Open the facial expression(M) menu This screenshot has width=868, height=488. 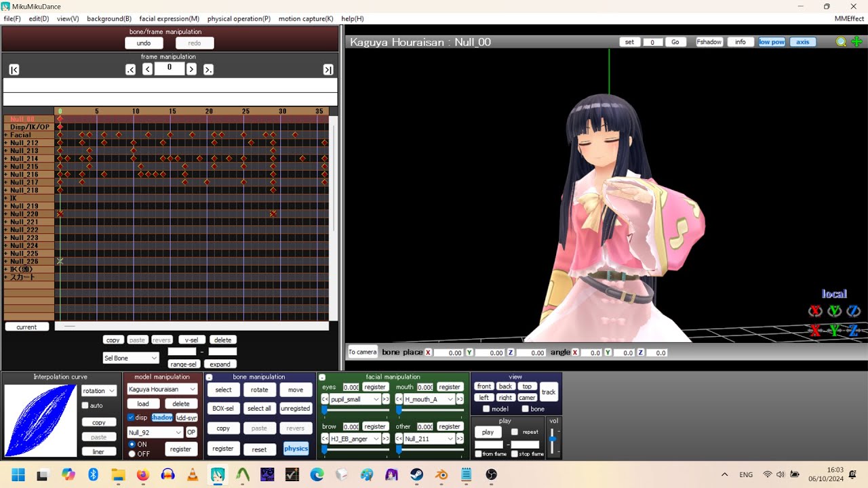pyautogui.click(x=170, y=19)
